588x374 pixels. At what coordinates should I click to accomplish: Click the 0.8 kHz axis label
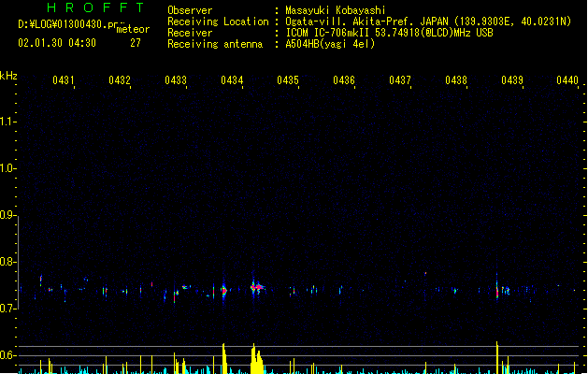[x=7, y=262]
